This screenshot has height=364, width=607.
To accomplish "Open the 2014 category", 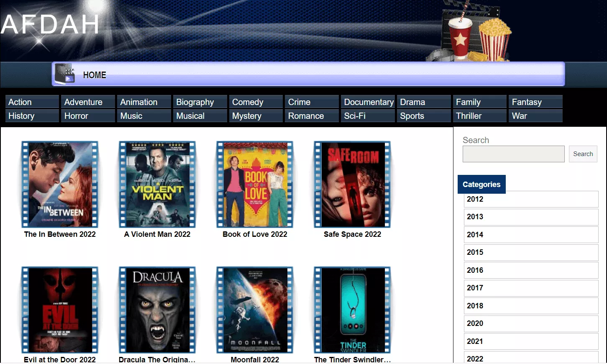I will [531, 235].
